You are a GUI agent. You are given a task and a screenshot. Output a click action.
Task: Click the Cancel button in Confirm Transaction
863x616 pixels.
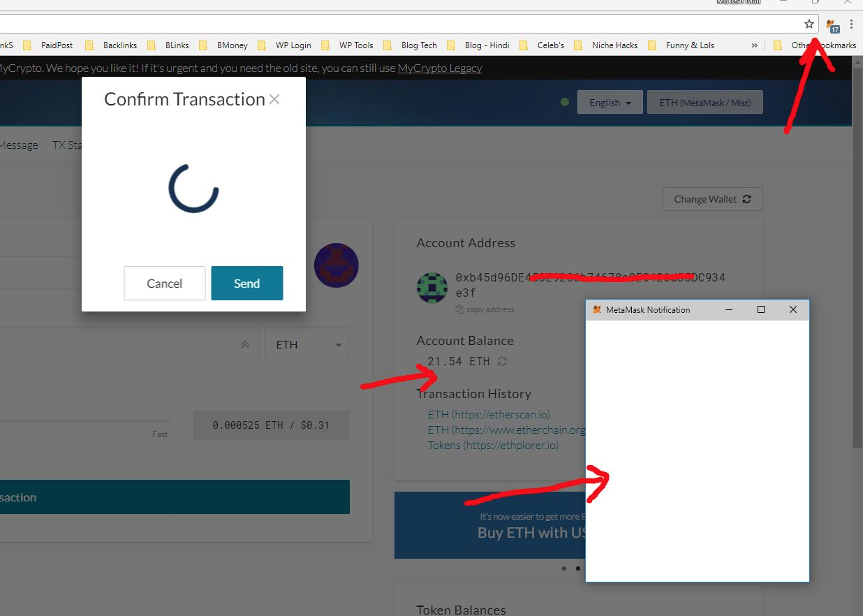(165, 283)
